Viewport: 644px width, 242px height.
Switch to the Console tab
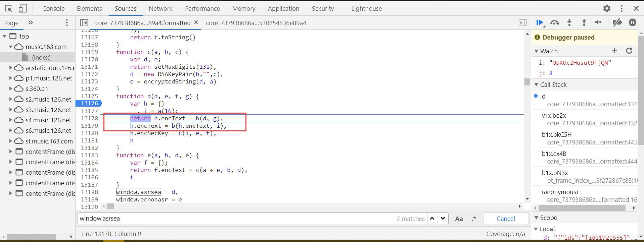[x=53, y=8]
